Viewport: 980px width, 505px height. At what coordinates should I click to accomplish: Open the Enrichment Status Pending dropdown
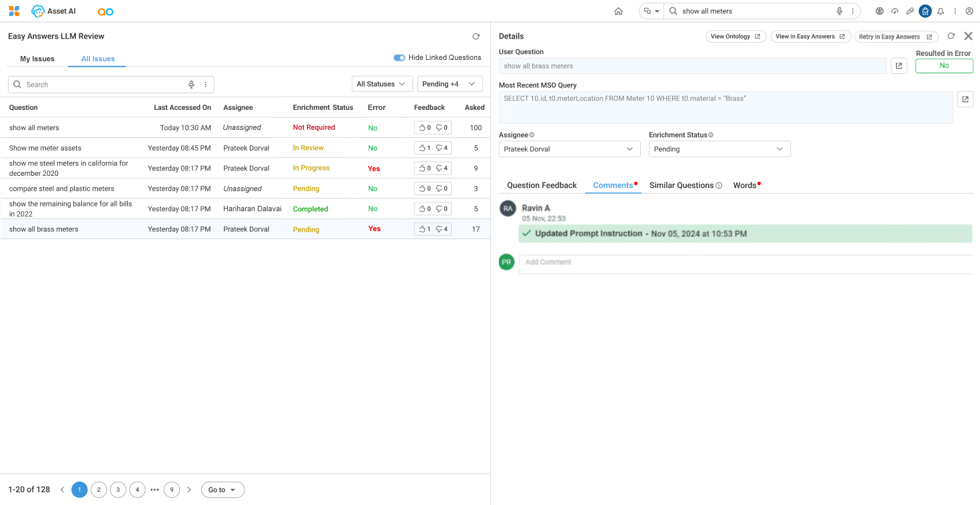point(719,149)
